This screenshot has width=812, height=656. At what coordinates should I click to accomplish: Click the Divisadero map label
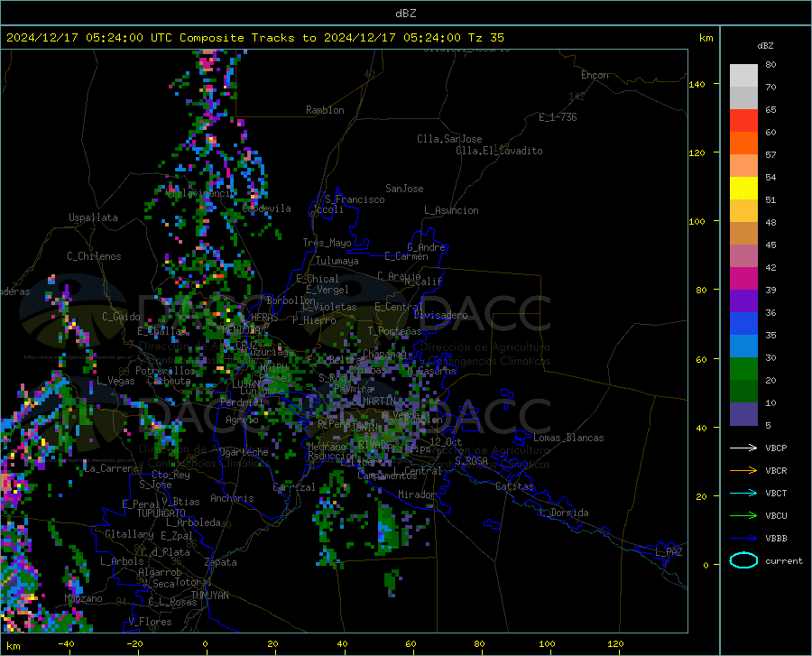[440, 315]
